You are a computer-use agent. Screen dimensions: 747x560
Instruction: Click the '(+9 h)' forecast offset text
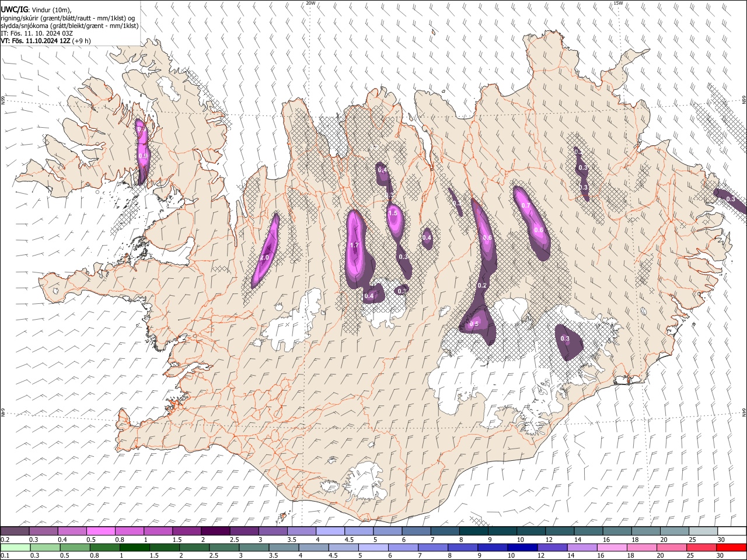(x=82, y=41)
